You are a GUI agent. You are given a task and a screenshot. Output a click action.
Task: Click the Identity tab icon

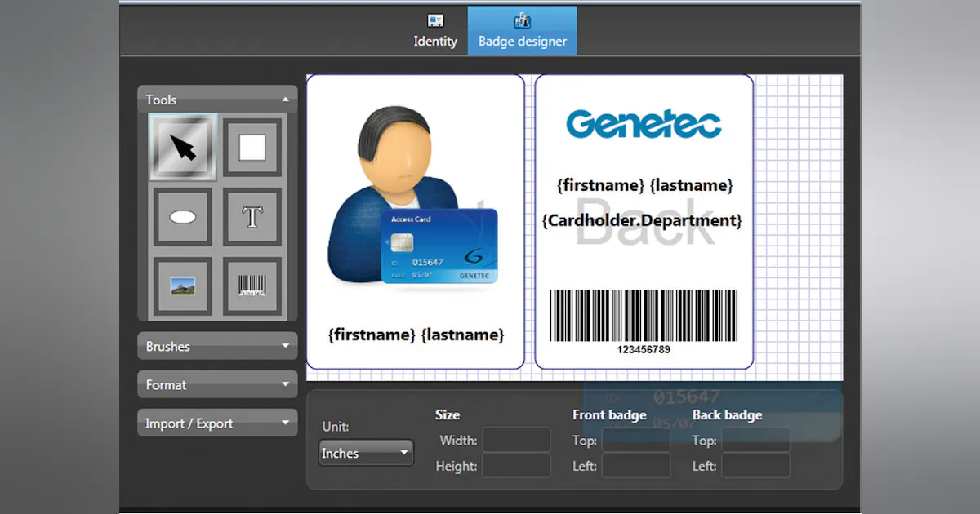point(436,20)
